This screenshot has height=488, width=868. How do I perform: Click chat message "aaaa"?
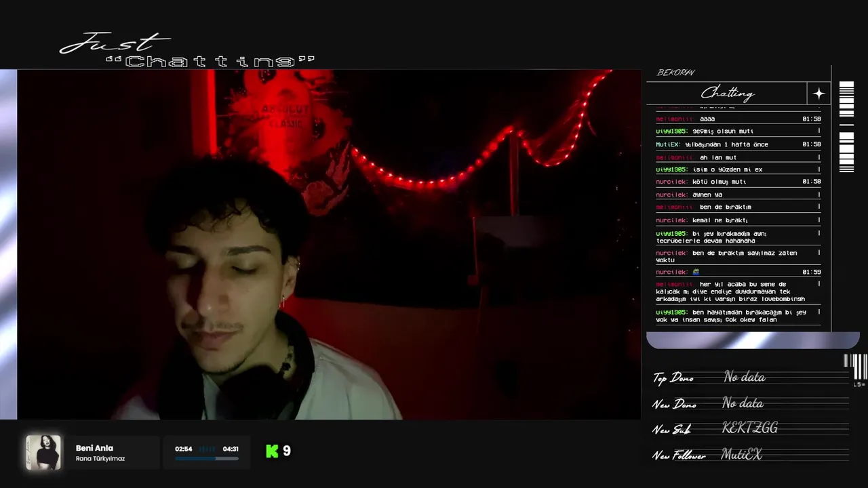(707, 119)
